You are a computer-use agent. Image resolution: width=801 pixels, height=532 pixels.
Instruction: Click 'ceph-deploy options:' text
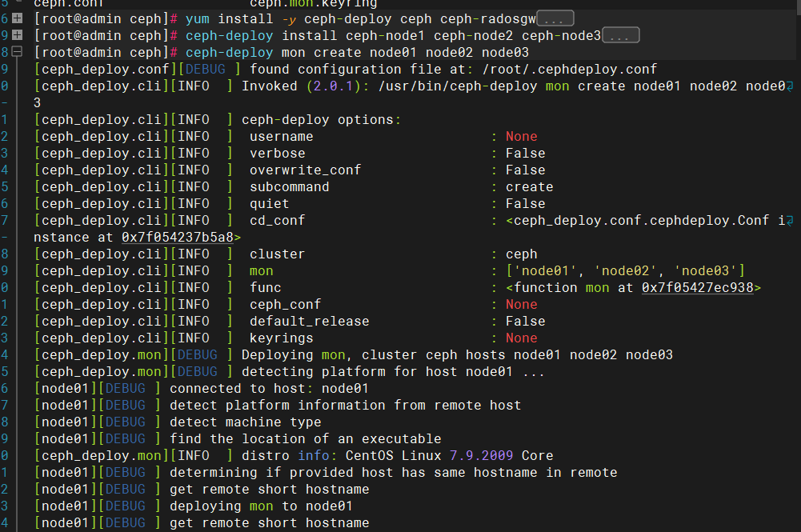322,120
